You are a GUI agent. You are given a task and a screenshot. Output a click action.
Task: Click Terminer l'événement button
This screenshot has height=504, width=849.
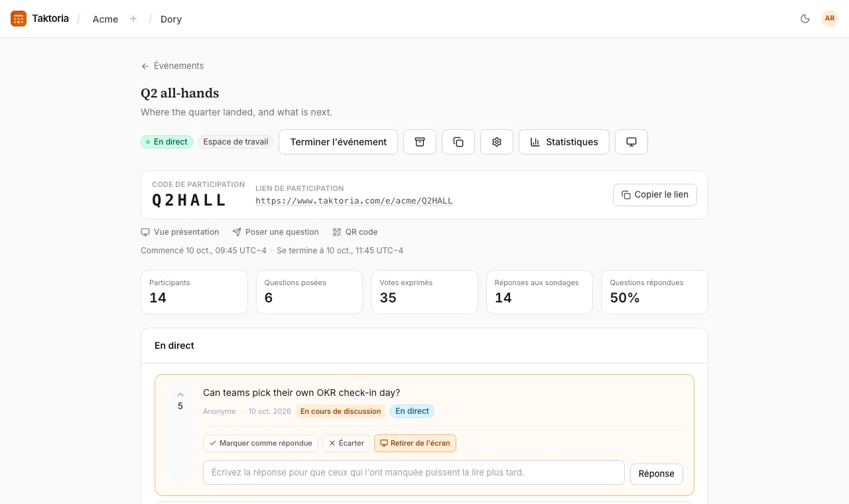(338, 142)
